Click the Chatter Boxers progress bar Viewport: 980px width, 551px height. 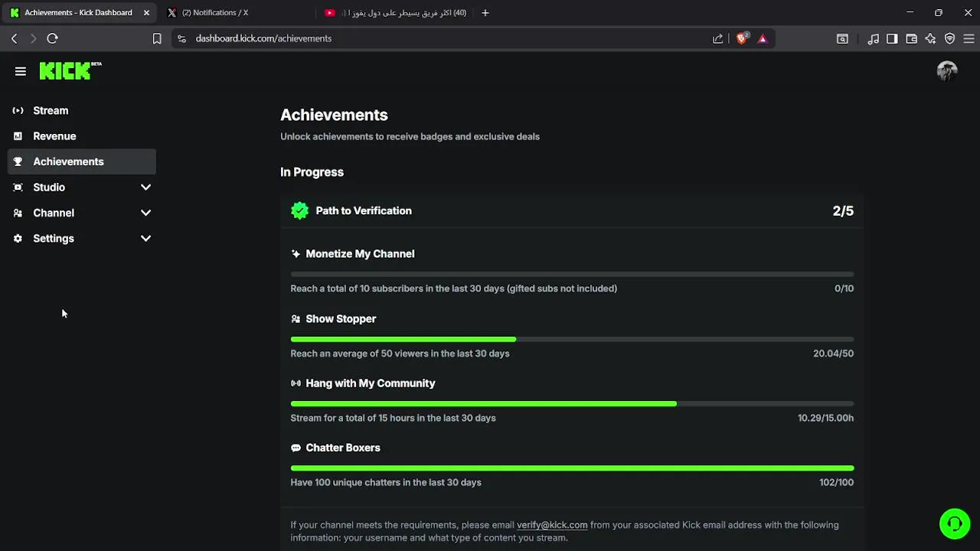[x=572, y=468]
